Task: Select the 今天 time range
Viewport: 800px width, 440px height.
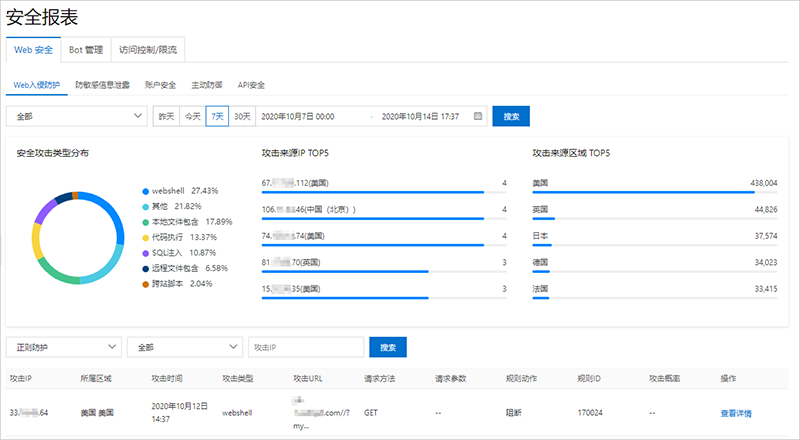Action: point(193,116)
